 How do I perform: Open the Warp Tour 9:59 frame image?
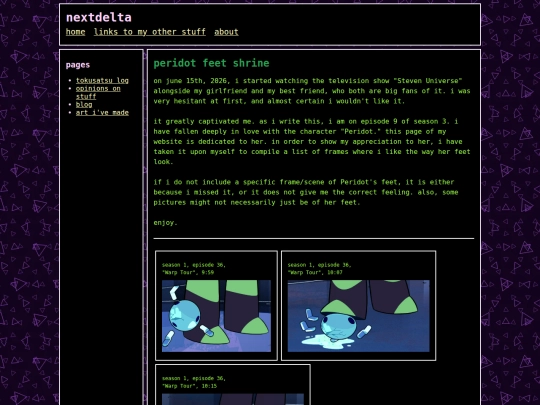[216, 316]
